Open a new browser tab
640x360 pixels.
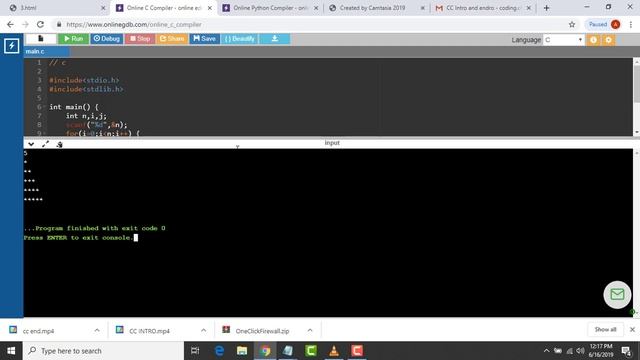[547, 8]
